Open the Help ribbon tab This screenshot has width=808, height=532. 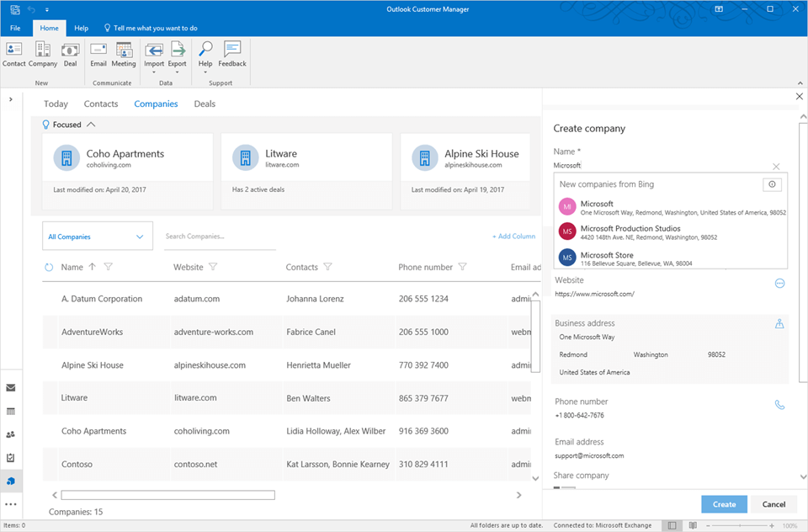[82, 28]
